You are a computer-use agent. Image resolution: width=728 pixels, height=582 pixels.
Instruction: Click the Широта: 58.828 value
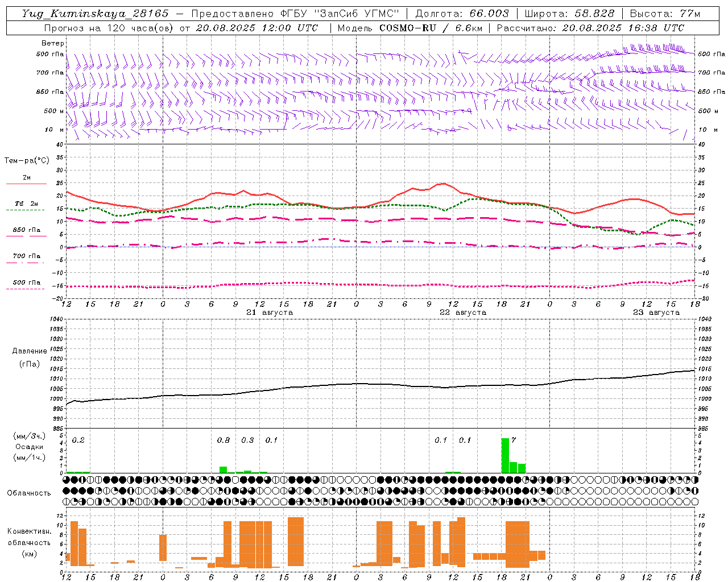[569, 14]
